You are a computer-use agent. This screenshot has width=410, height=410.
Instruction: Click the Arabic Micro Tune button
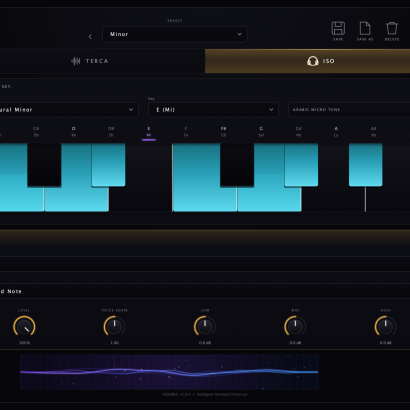349,110
